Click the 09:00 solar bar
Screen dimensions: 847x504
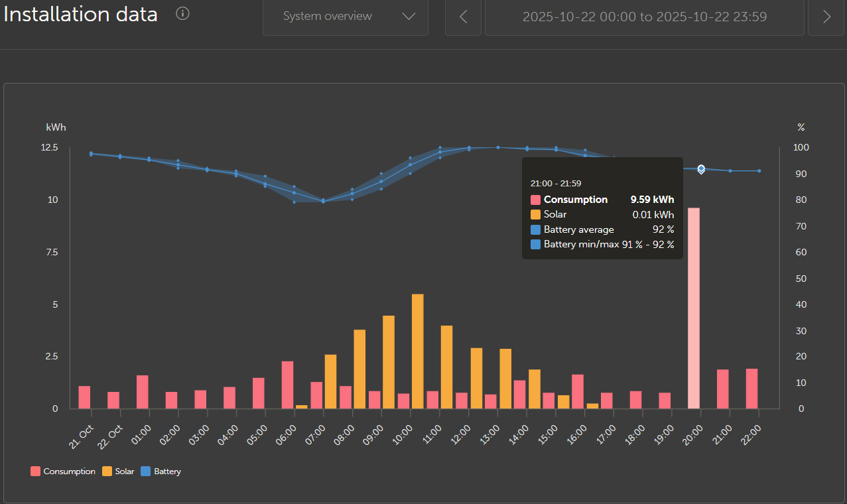[x=389, y=362]
